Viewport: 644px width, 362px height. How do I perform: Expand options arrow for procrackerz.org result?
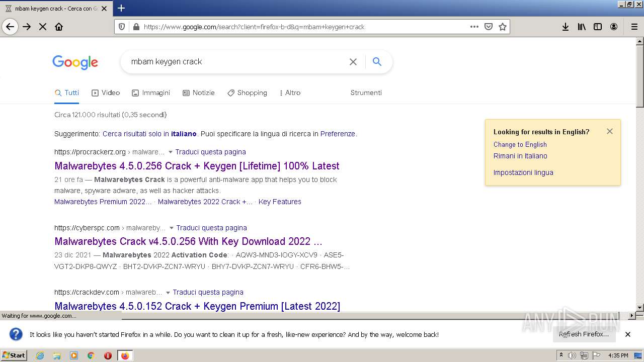[170, 152]
